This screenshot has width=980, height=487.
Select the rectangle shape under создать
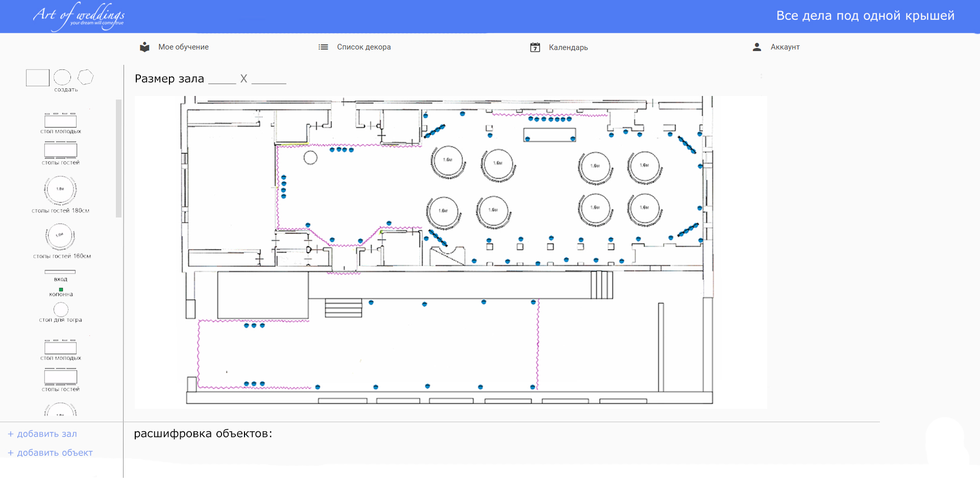[x=37, y=78]
